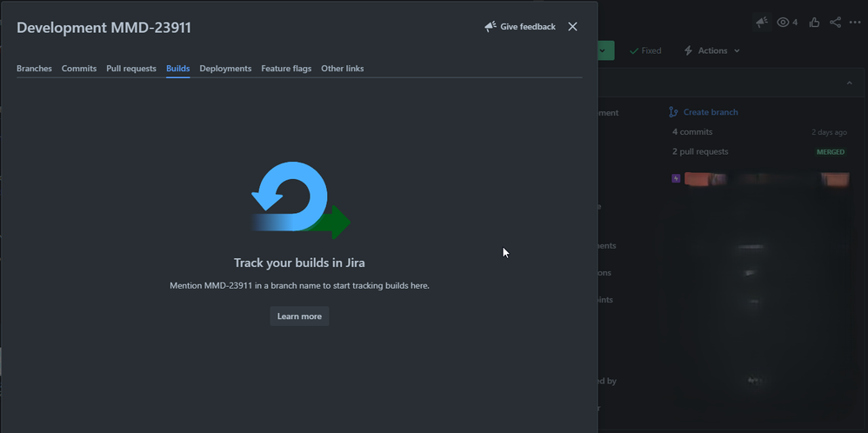Image resolution: width=868 pixels, height=433 pixels.
Task: Open the more options ellipsis menu
Action: click(x=855, y=22)
